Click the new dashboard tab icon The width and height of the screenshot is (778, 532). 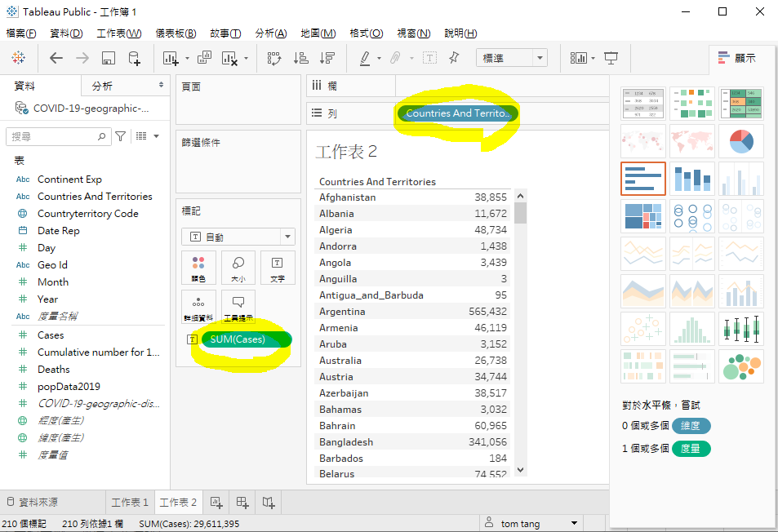click(x=242, y=503)
